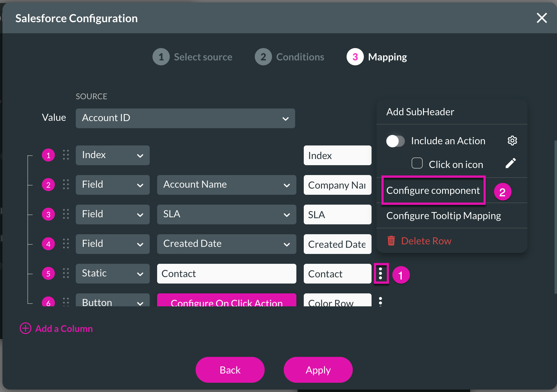Click the trash icon in Delete Row

click(x=391, y=241)
